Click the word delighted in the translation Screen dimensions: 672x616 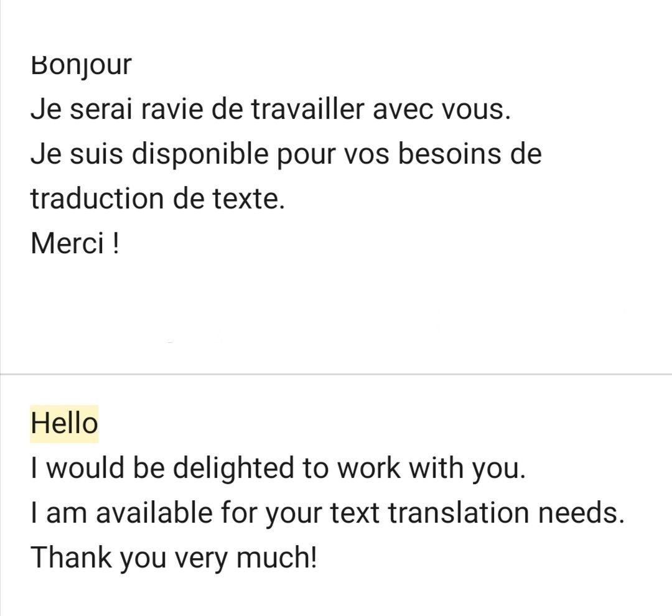[x=233, y=468]
